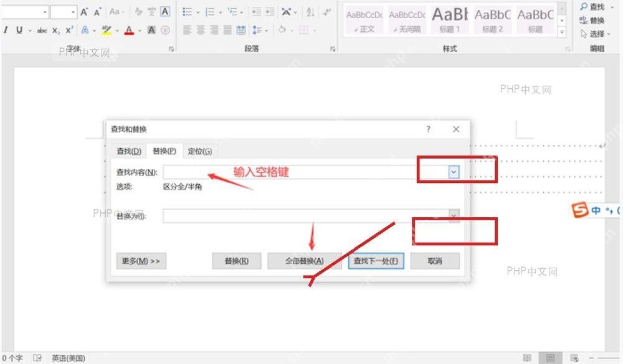Image resolution: width=623 pixels, height=364 pixels.
Task: Align text left
Action: pyautogui.click(x=187, y=30)
